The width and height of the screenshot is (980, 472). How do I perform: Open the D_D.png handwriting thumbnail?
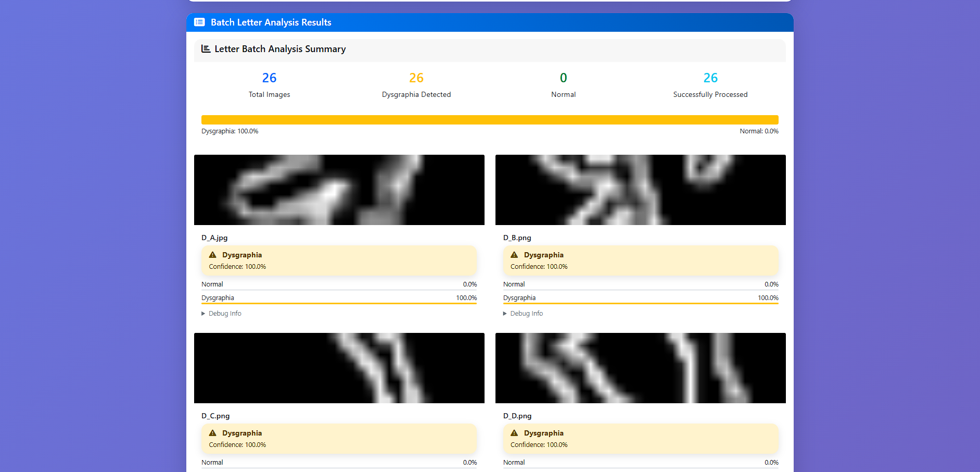pos(641,368)
